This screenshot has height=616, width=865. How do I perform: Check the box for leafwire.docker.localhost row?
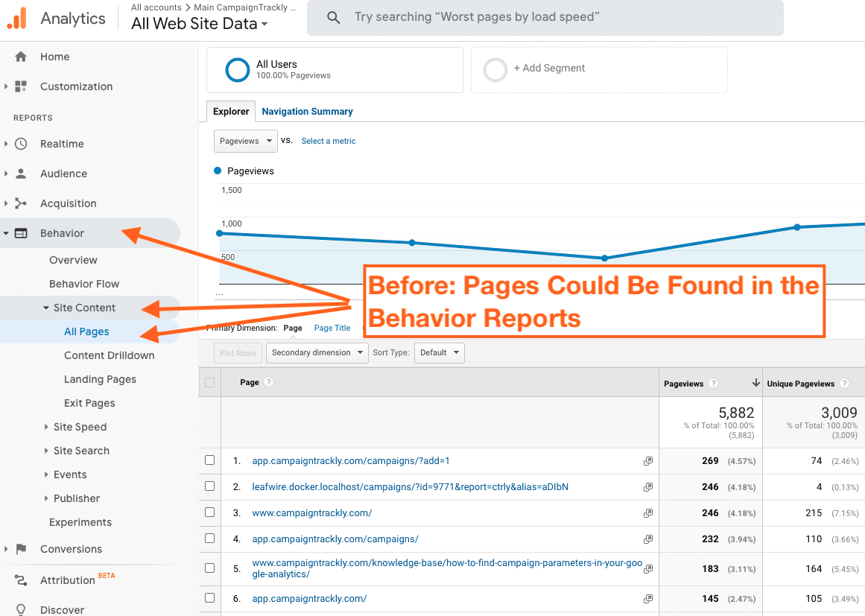click(209, 486)
